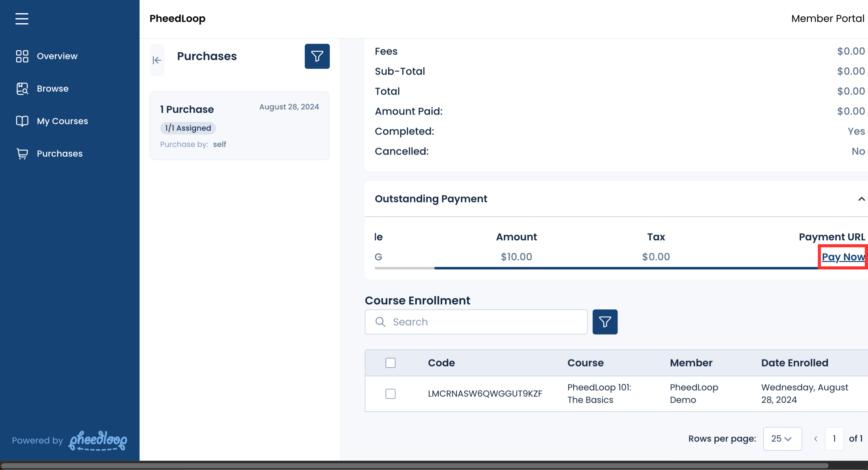Check the select-all enrollments checkbox

click(x=390, y=363)
